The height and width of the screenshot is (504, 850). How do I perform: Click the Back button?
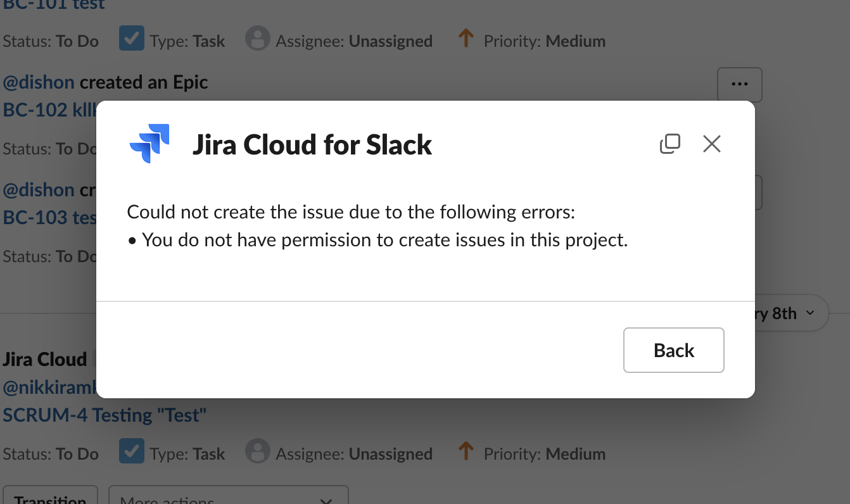coord(673,350)
